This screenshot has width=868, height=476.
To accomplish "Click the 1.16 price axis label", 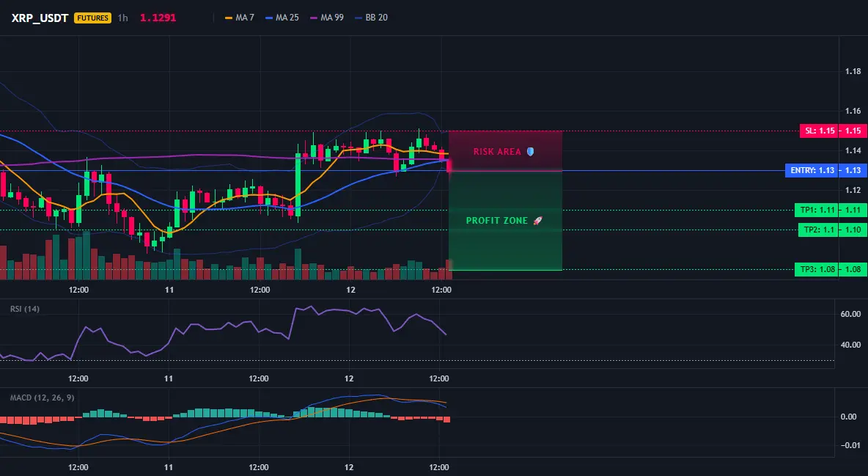I will (x=853, y=111).
